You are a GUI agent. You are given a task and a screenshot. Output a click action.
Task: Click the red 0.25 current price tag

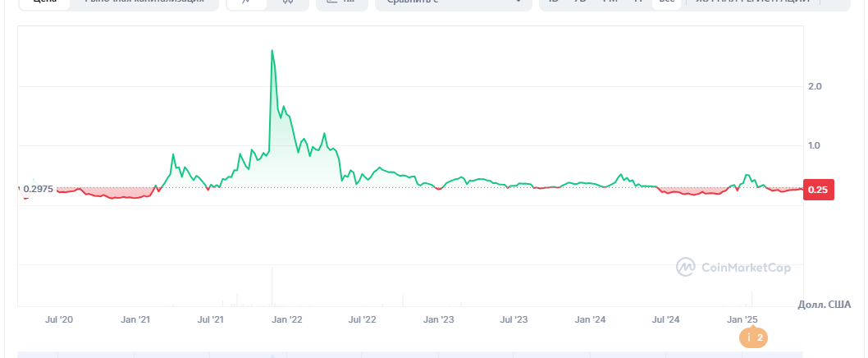(x=818, y=190)
